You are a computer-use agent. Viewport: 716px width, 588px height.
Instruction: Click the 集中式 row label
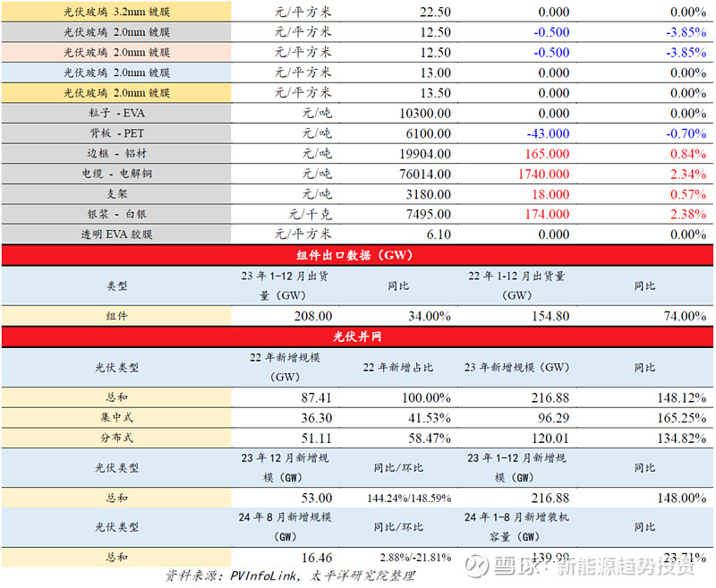click(x=116, y=417)
